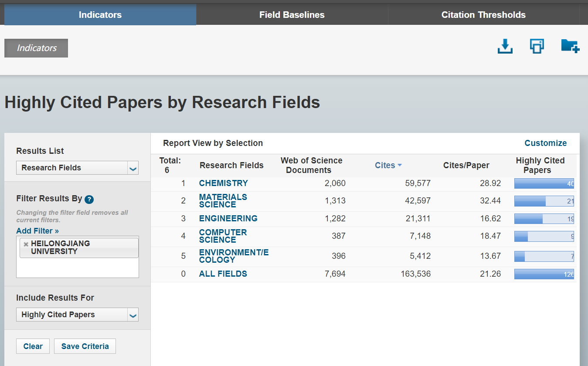Click the Report View by Selection label
Viewport: 588px width, 366px height.
213,143
